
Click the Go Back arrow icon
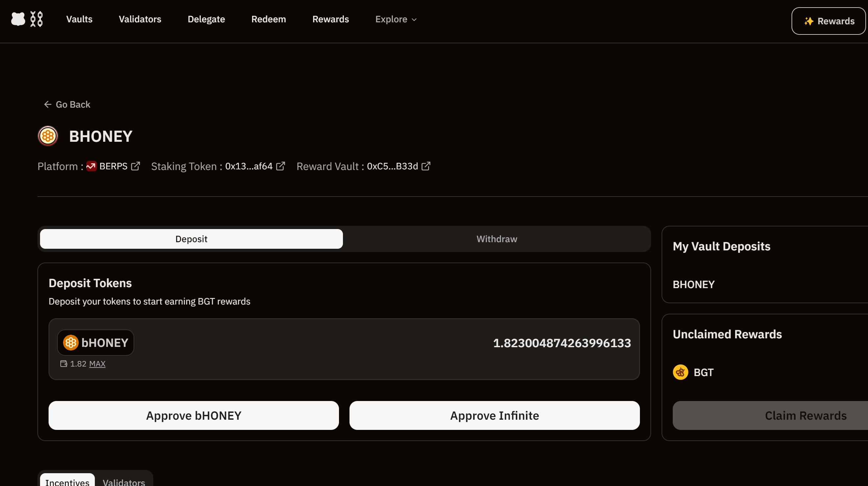click(x=48, y=104)
